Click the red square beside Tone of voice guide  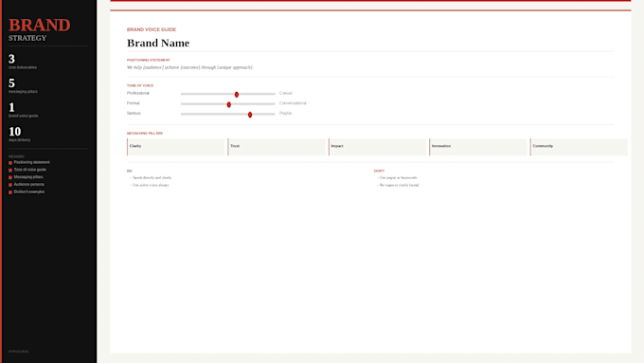[x=10, y=171]
